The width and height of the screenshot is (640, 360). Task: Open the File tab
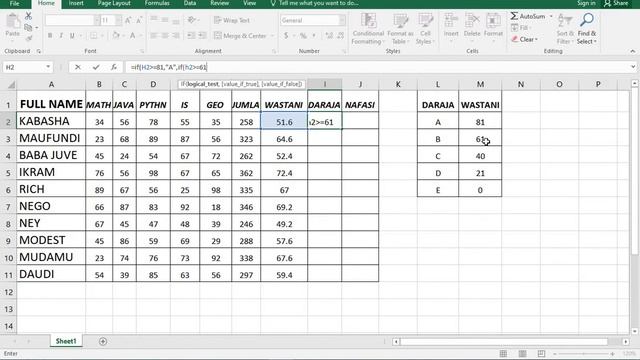pos(14,3)
